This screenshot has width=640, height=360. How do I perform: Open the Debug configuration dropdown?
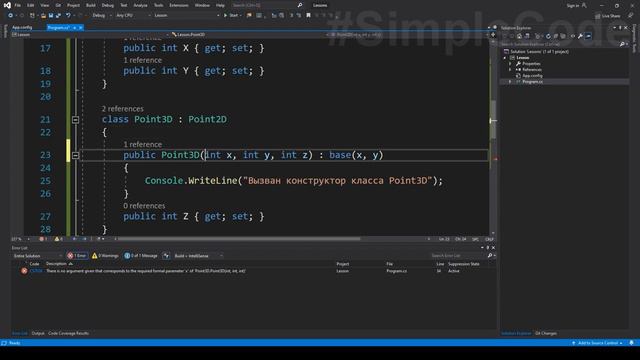click(102, 16)
